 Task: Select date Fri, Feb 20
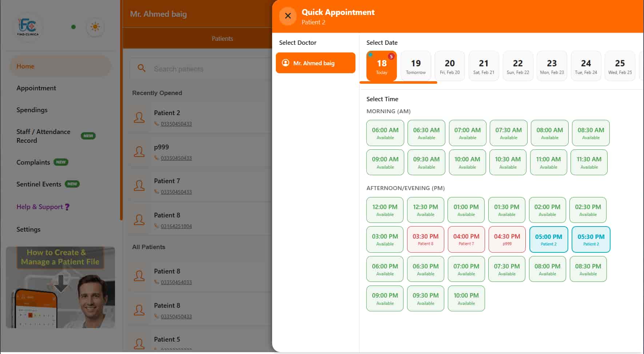(x=450, y=66)
